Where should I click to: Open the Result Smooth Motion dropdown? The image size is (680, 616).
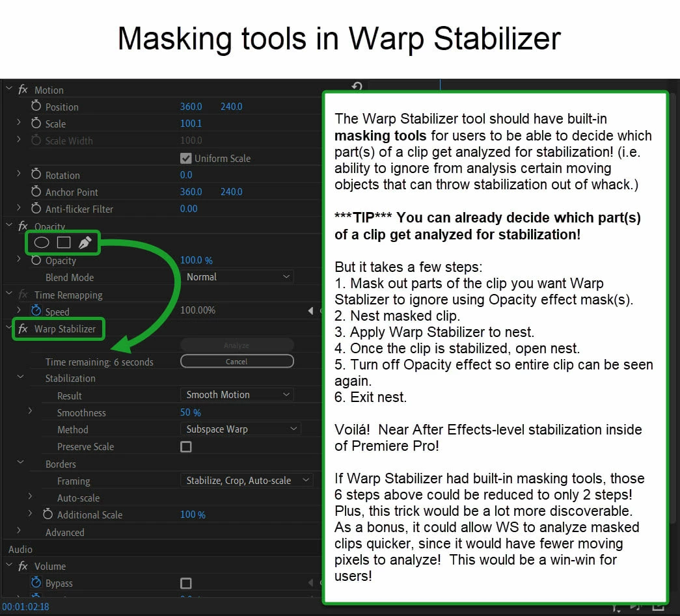coord(237,394)
